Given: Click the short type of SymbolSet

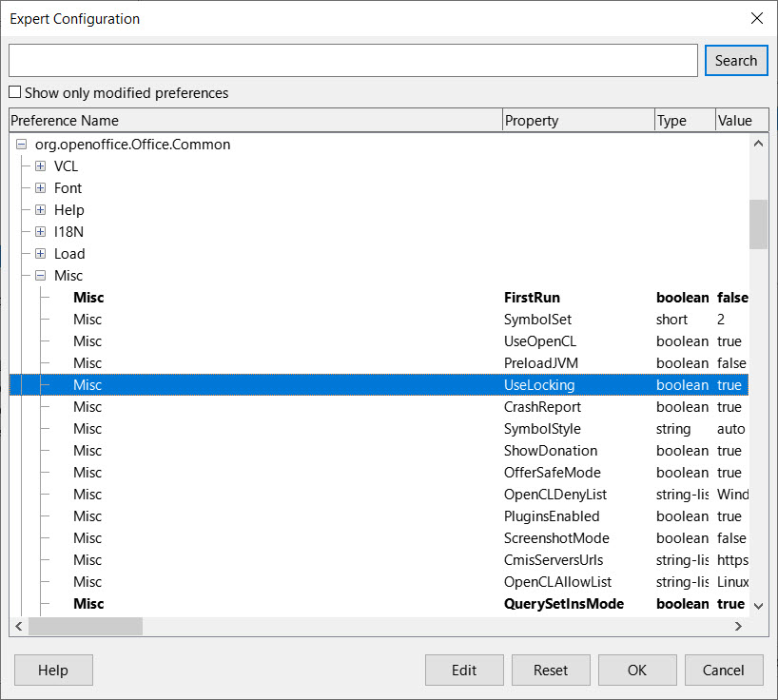Looking at the screenshot, I should 671,319.
